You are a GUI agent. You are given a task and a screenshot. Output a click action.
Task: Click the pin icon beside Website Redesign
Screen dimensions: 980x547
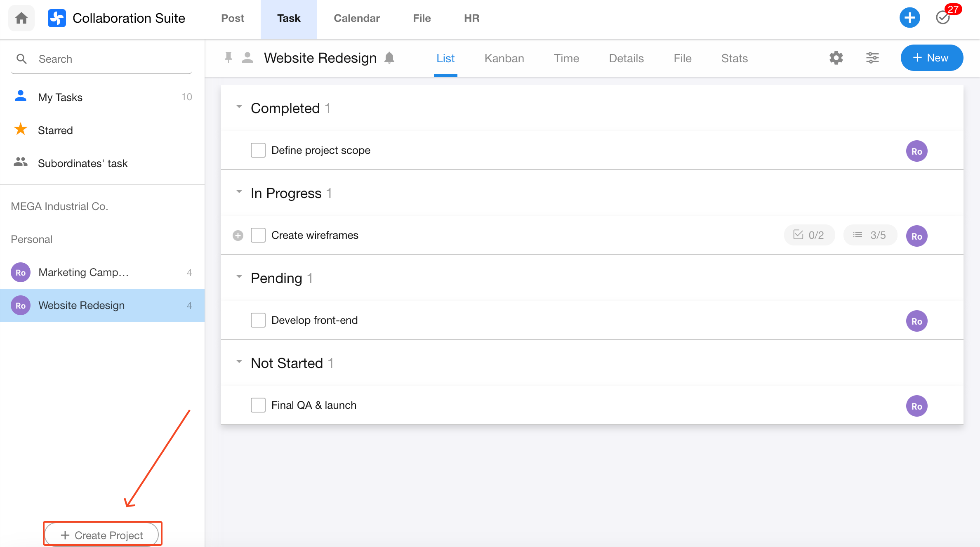(x=229, y=58)
